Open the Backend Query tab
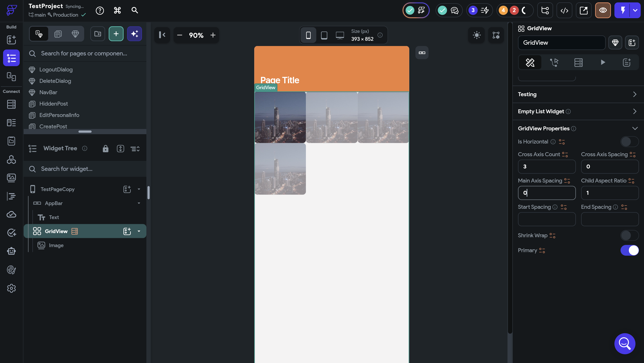644x363 pixels. point(578,62)
